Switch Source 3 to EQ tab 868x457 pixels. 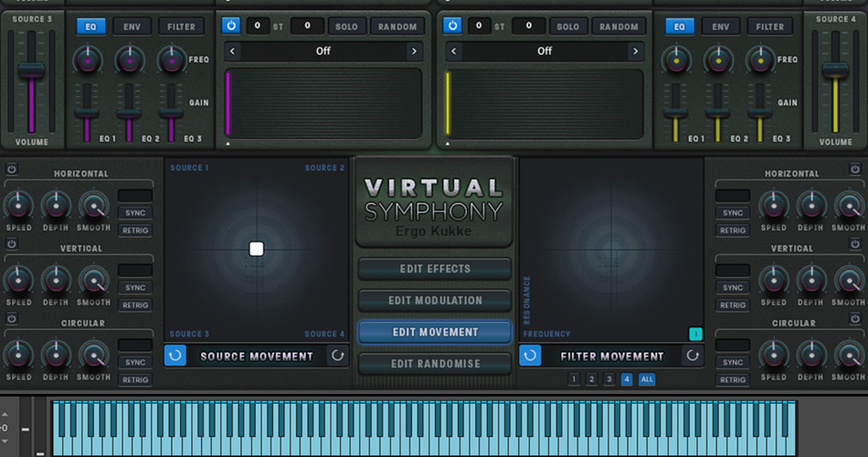coord(90,27)
